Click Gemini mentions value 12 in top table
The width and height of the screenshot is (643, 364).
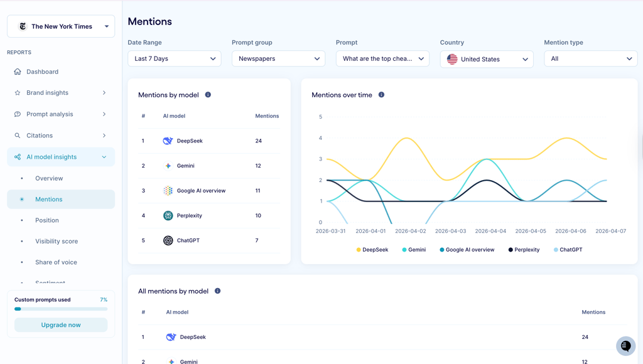(258, 166)
